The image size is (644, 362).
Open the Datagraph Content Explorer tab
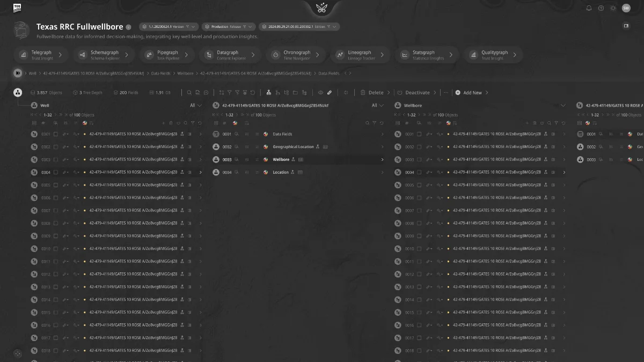(x=230, y=55)
